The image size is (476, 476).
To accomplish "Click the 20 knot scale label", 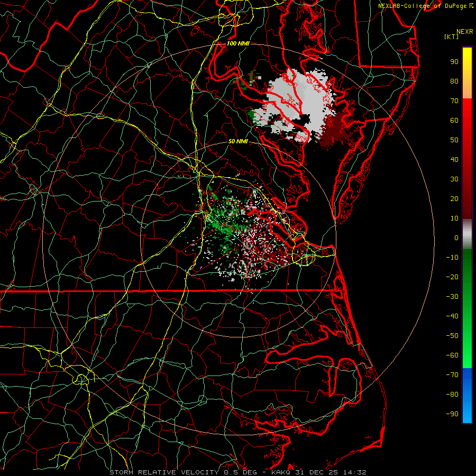I will point(454,198).
